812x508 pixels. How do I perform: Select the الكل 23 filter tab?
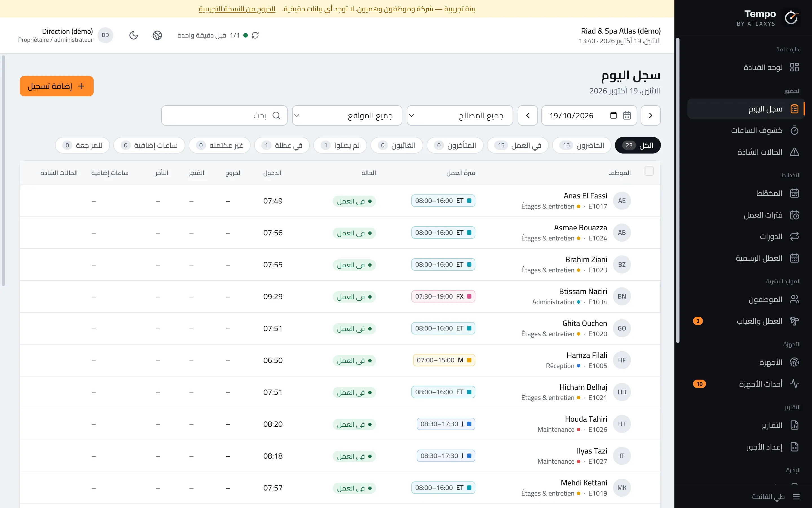pyautogui.click(x=637, y=145)
